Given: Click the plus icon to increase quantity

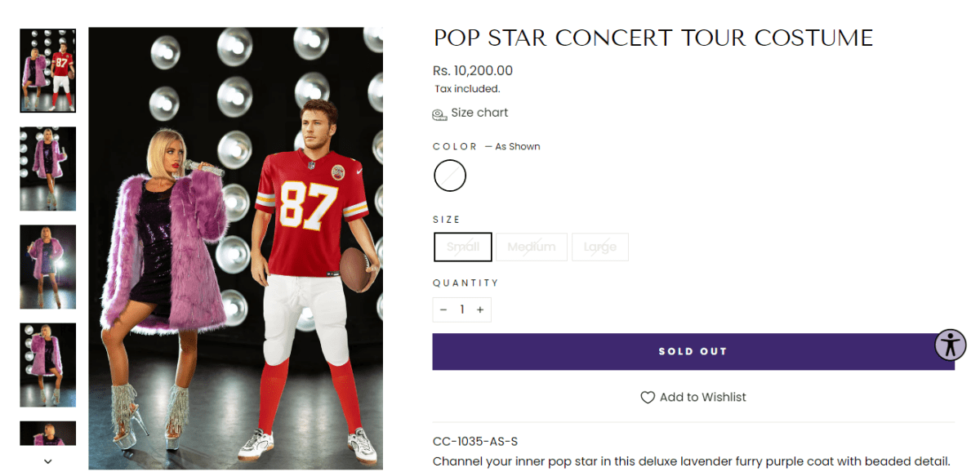Looking at the screenshot, I should (480, 309).
